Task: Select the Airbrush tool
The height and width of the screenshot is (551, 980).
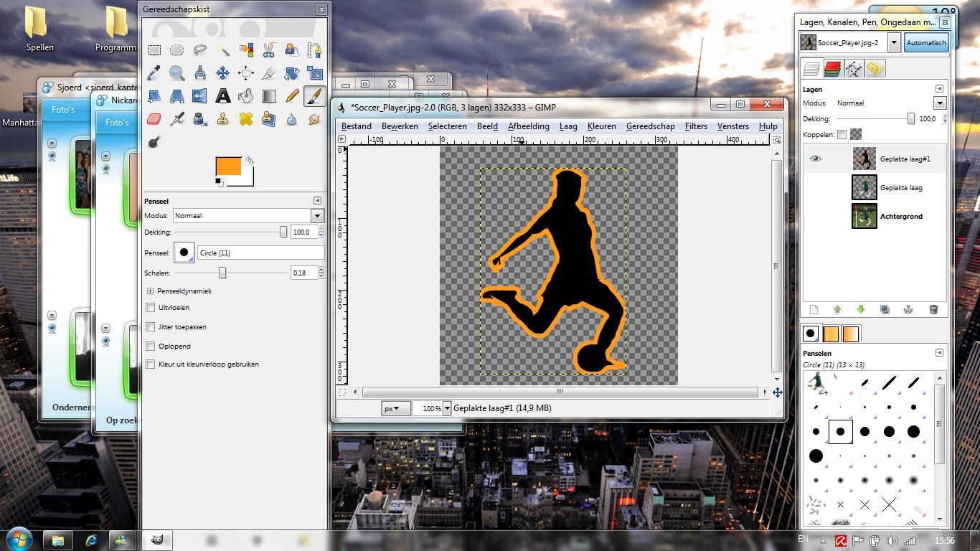Action: click(x=177, y=119)
